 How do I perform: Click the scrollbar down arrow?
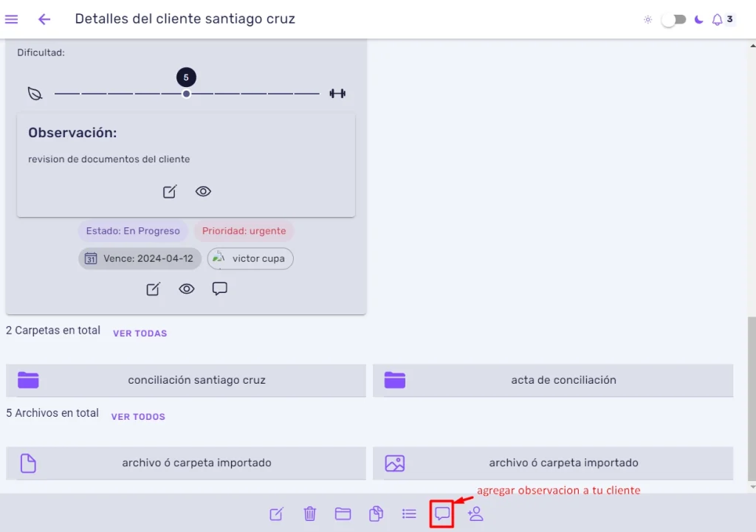click(x=752, y=487)
